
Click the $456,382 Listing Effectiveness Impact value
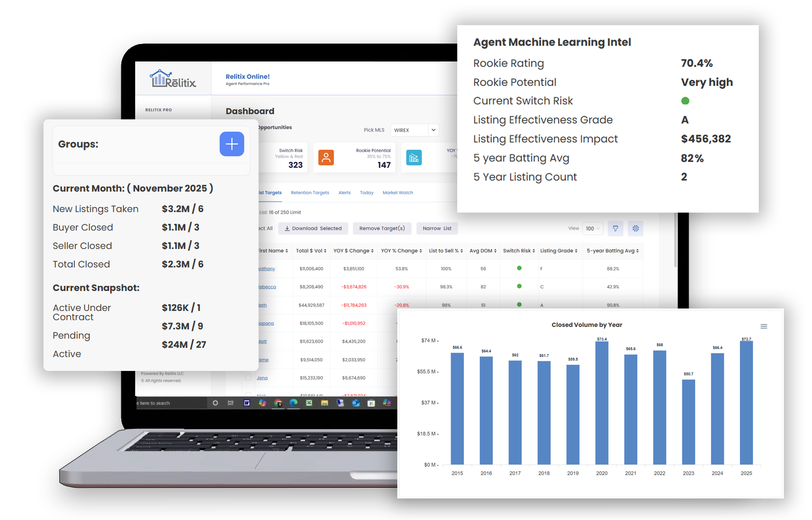706,139
